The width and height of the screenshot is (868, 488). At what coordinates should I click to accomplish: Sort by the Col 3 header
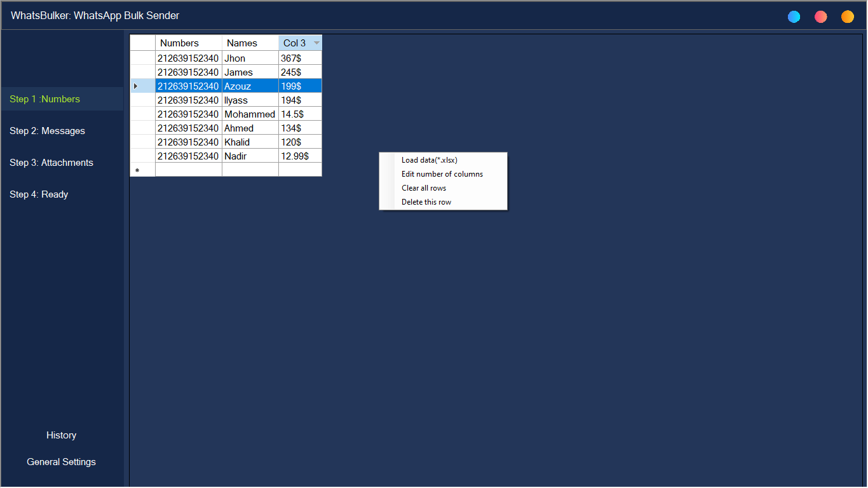(300, 43)
